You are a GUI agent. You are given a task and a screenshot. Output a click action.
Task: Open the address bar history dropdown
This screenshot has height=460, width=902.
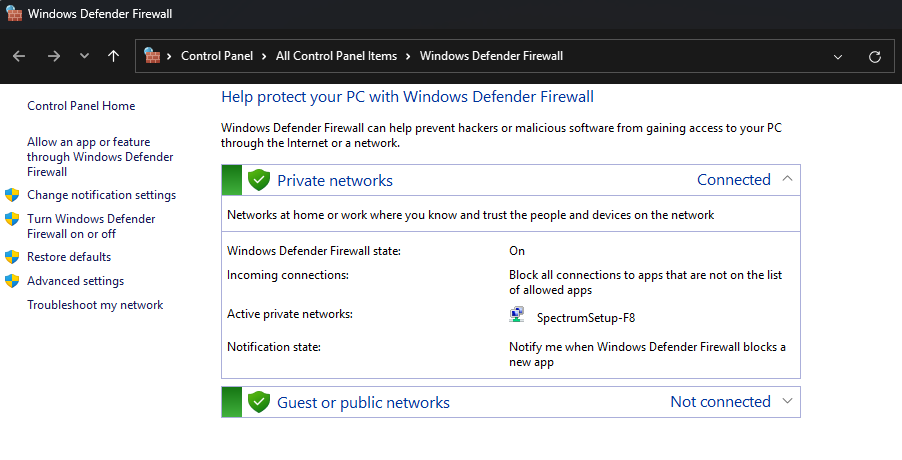[x=838, y=56]
